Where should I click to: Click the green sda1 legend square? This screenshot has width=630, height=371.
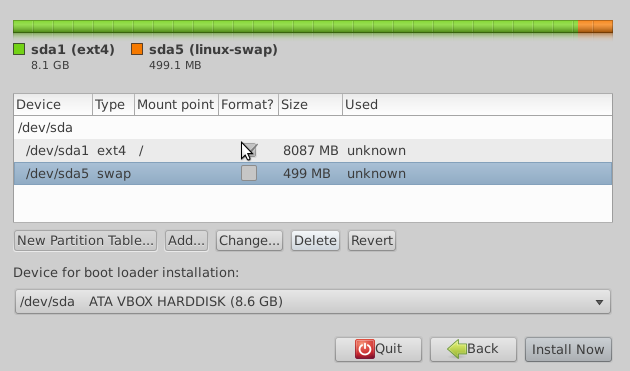19,49
